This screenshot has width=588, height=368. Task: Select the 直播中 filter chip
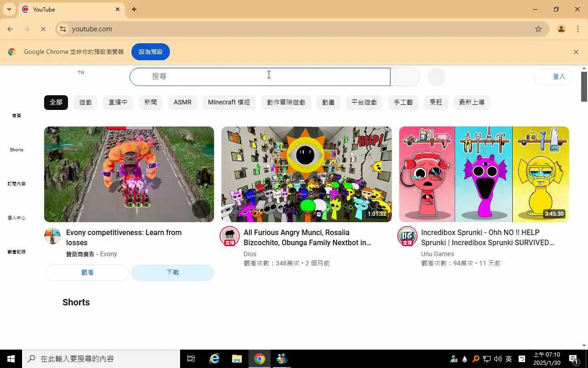(x=118, y=102)
